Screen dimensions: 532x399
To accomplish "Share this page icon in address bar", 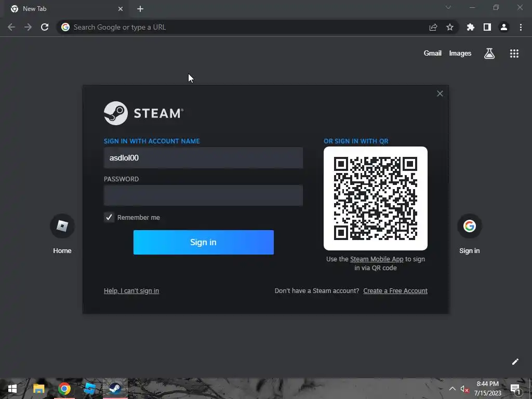I will coord(433,27).
